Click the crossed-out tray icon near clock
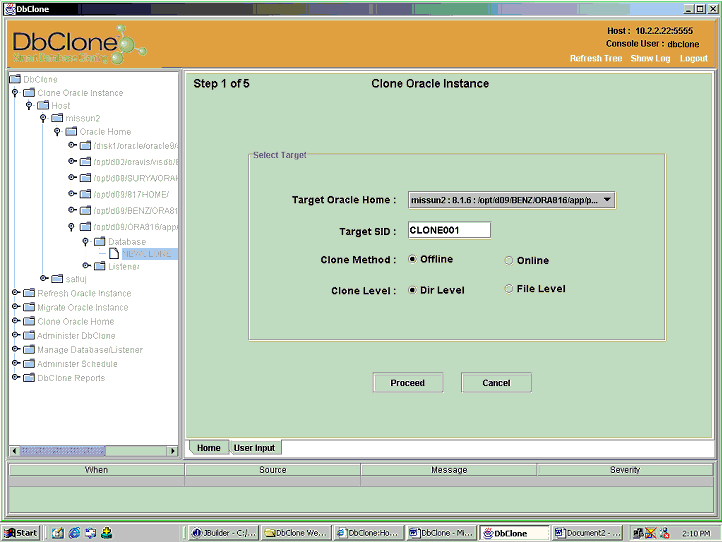The image size is (722, 542). pyautogui.click(x=651, y=533)
